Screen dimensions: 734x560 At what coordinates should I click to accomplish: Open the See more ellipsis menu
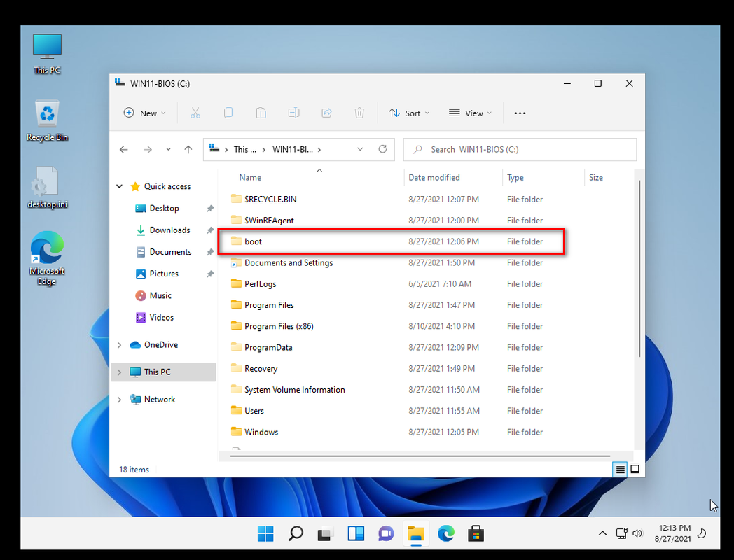pos(520,113)
